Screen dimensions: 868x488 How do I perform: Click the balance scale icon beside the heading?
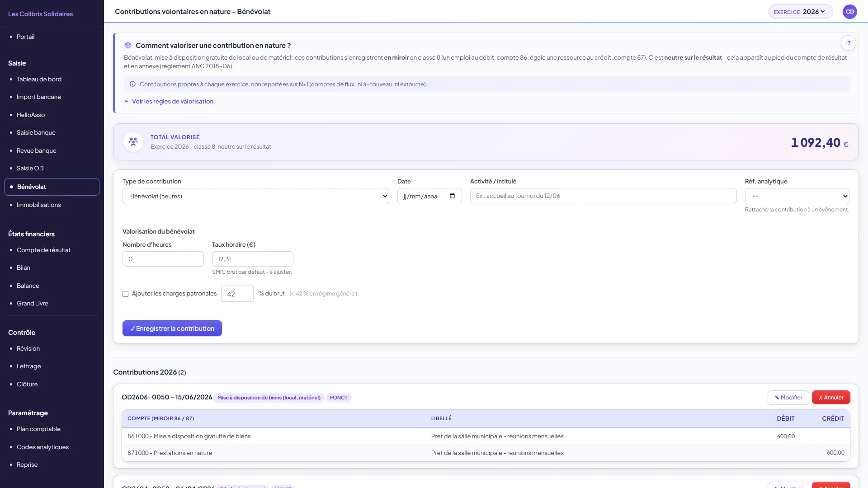128,45
